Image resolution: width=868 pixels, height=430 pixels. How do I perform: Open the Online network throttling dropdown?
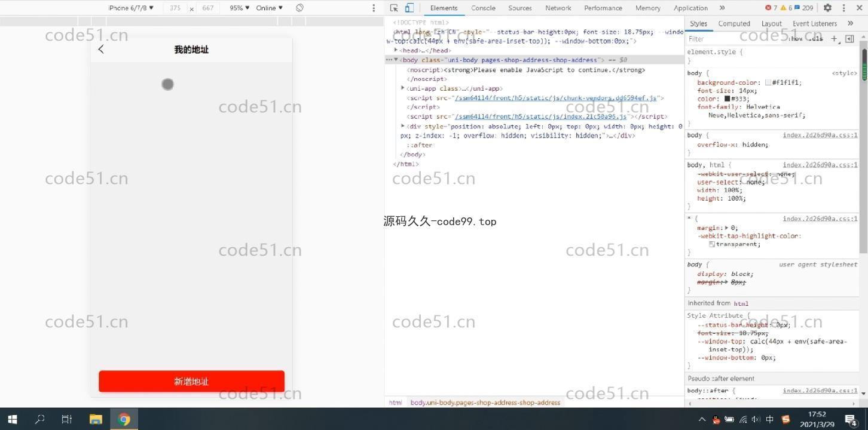[269, 8]
